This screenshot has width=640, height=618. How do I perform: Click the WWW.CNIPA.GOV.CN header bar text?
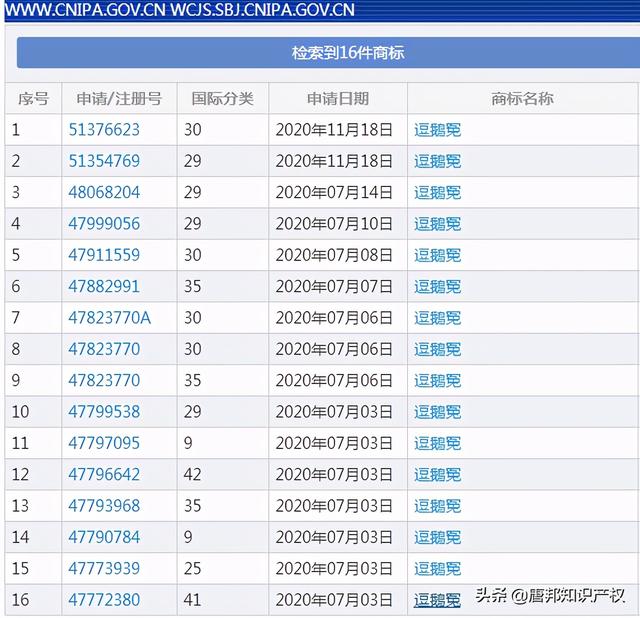[x=180, y=10]
